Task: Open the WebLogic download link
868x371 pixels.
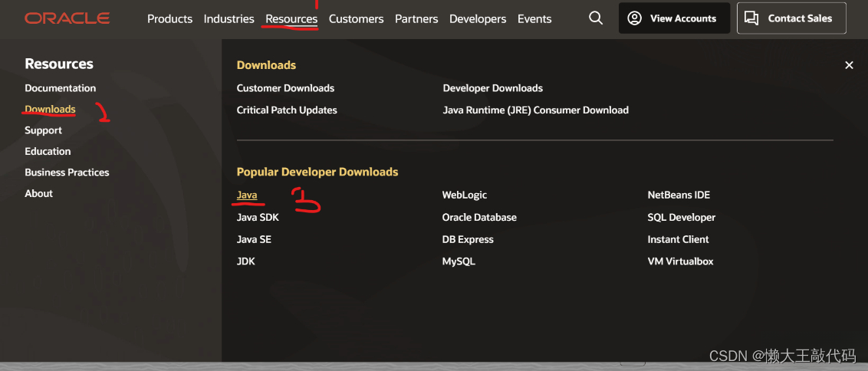Action: tap(465, 195)
